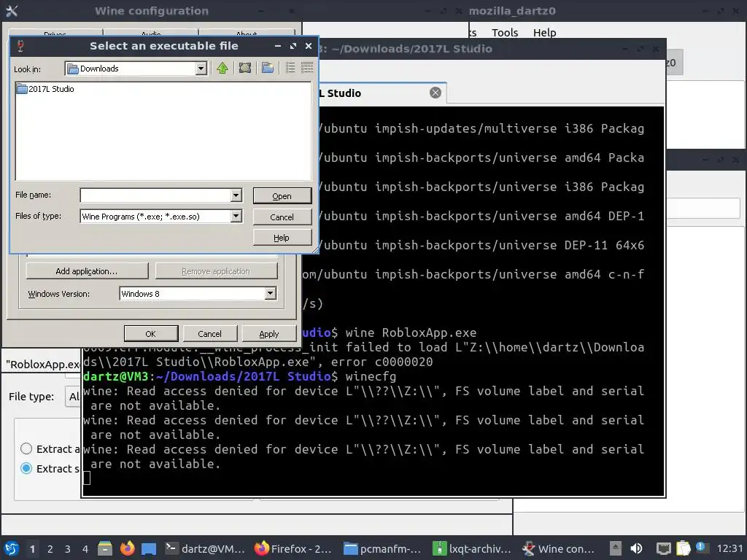The image size is (747, 560).
Task: Expand the Files of type dropdown arrow
Action: click(x=236, y=216)
